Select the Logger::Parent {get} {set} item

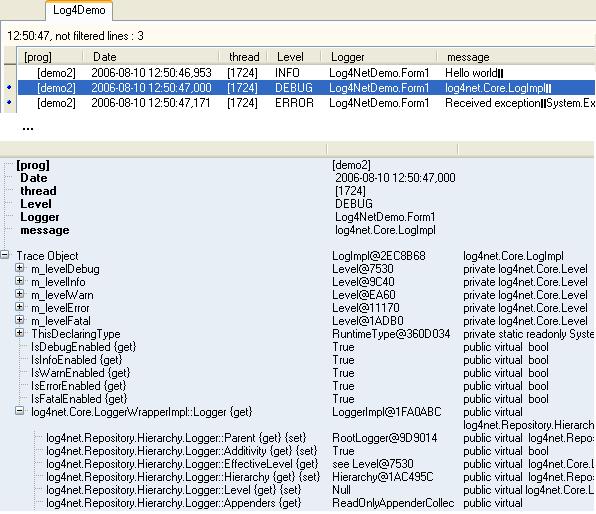(x=176, y=438)
